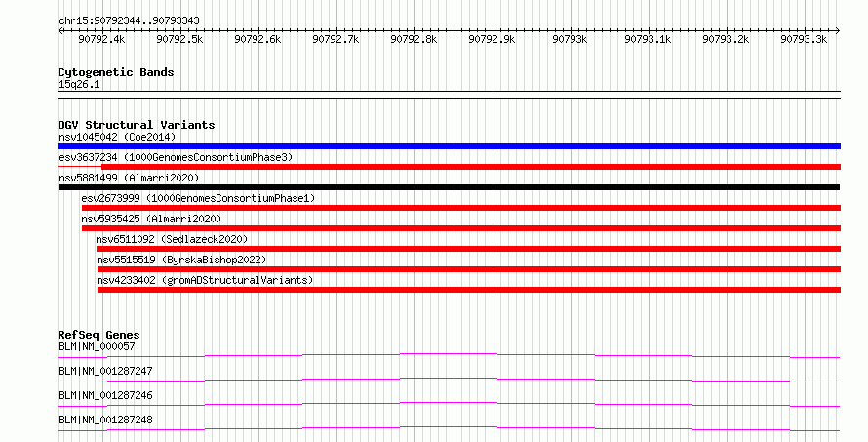The height and width of the screenshot is (442, 868).
Task: Open the nsv5935425 (Almarri2020) variant label
Action: (151, 219)
